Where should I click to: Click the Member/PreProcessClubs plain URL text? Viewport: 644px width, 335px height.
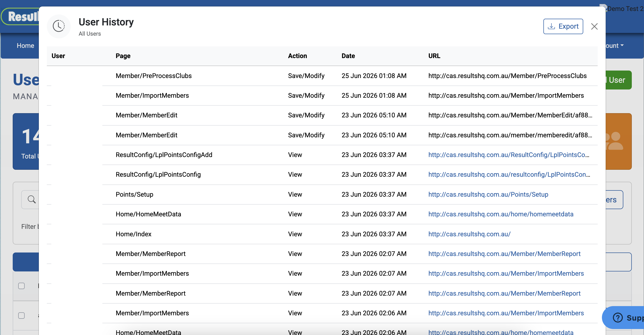(x=507, y=76)
